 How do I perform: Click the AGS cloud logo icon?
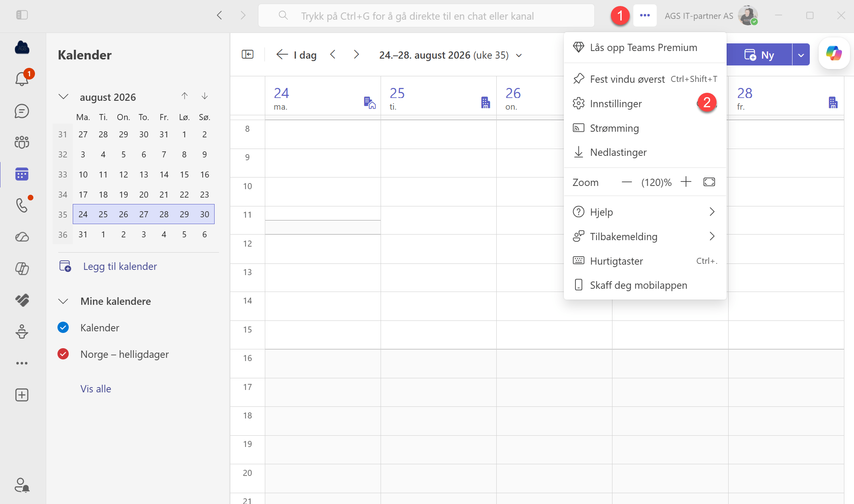[x=22, y=47]
